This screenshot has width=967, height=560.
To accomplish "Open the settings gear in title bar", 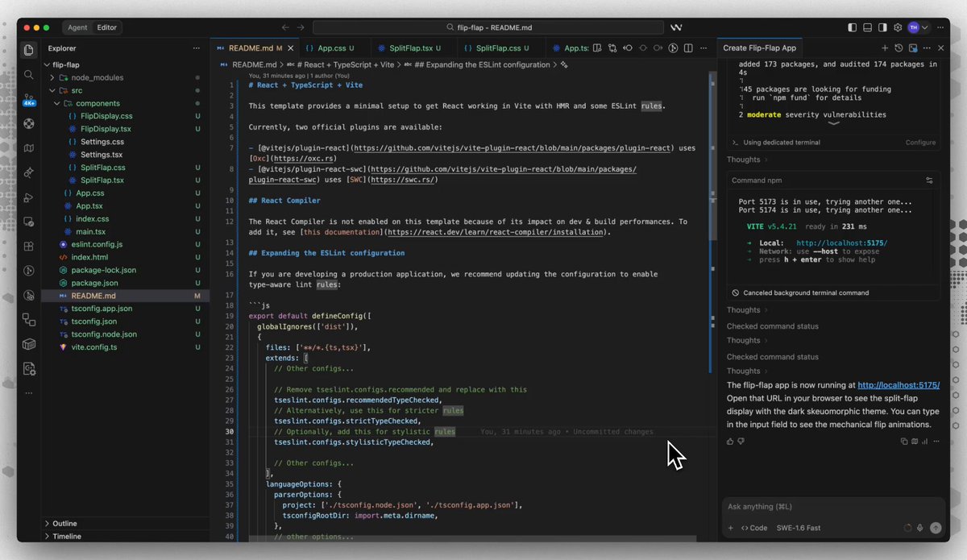I will tap(896, 27).
